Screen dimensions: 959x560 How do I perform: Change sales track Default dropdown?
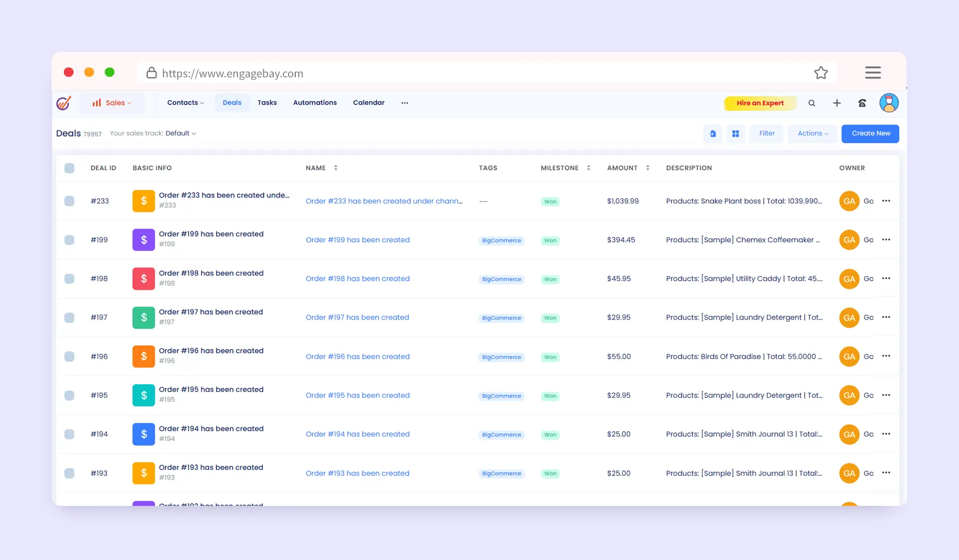click(x=181, y=133)
